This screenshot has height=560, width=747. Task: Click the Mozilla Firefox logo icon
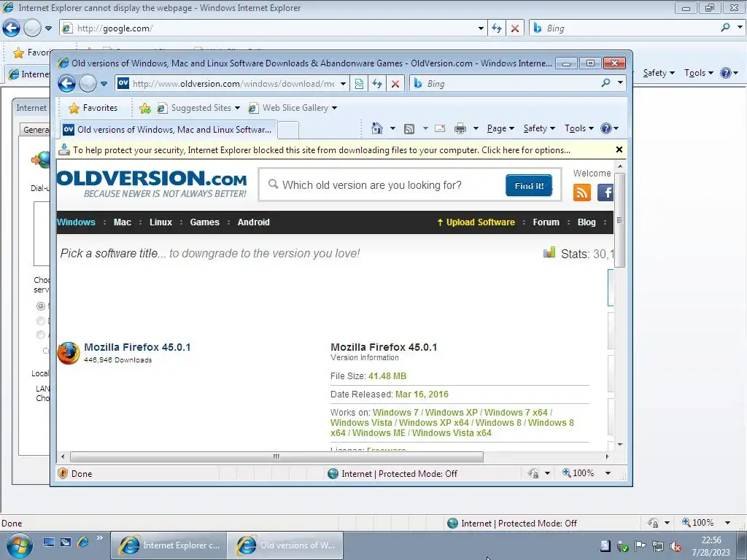[69, 353]
